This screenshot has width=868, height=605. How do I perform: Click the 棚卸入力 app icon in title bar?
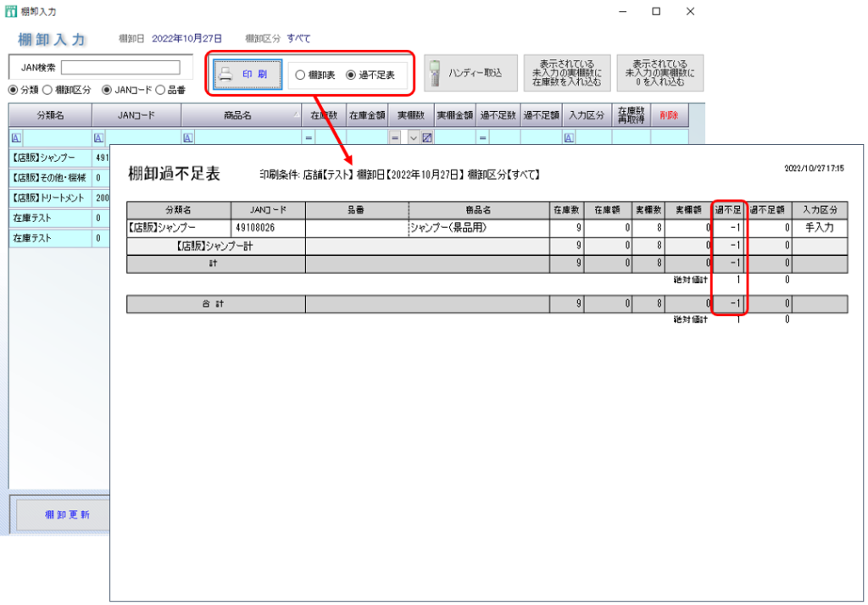tap(11, 11)
